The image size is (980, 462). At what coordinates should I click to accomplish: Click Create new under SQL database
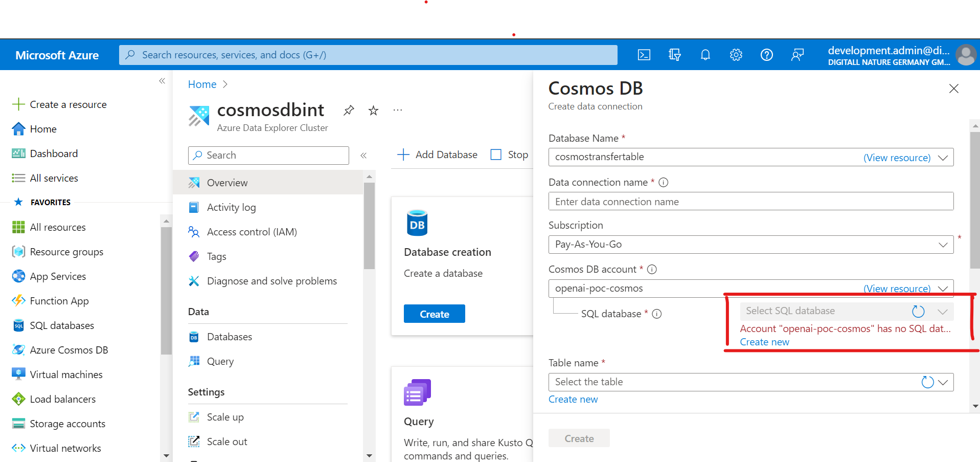click(x=764, y=341)
